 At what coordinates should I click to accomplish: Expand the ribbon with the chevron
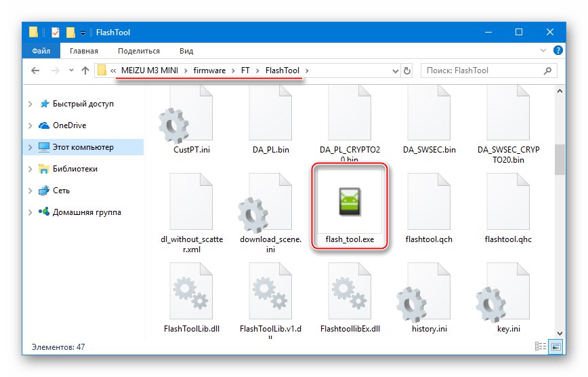[543, 50]
